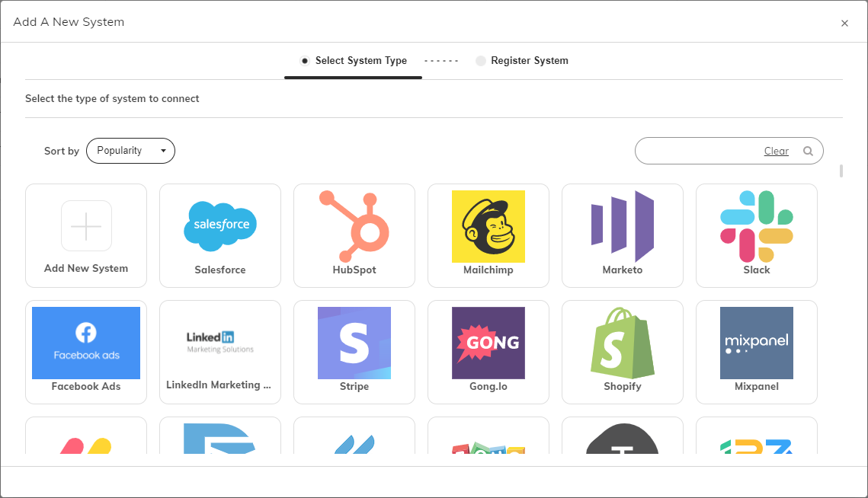This screenshot has height=498, width=868.
Task: Select the Gong logo tile
Action: point(488,343)
